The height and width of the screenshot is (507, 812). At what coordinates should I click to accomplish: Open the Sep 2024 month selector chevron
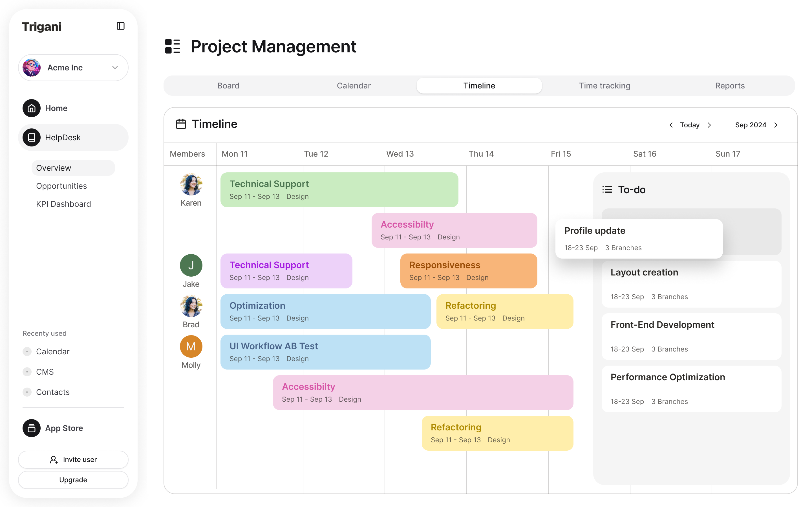pos(776,125)
